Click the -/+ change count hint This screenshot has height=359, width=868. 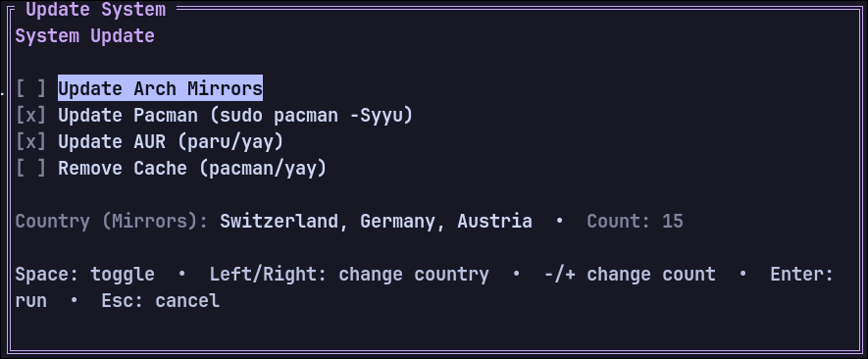(x=630, y=275)
